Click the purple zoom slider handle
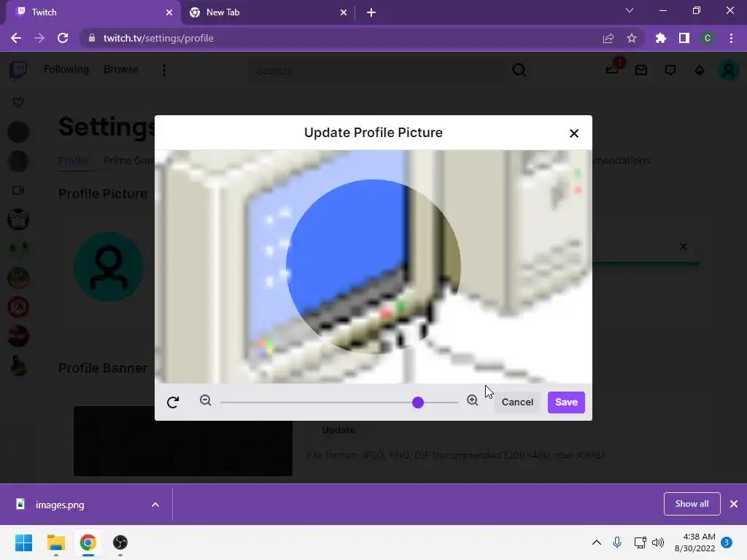This screenshot has height=560, width=747. (x=418, y=402)
